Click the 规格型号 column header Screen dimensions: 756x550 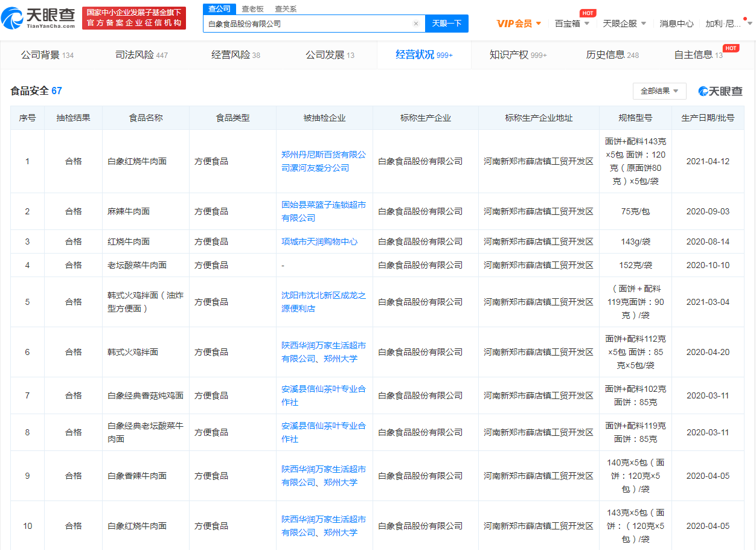coord(635,118)
